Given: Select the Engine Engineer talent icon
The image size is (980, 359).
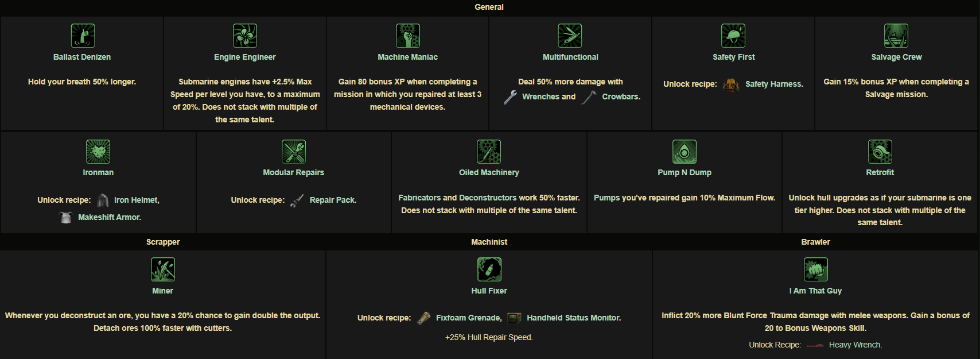Looking at the screenshot, I should point(245,36).
